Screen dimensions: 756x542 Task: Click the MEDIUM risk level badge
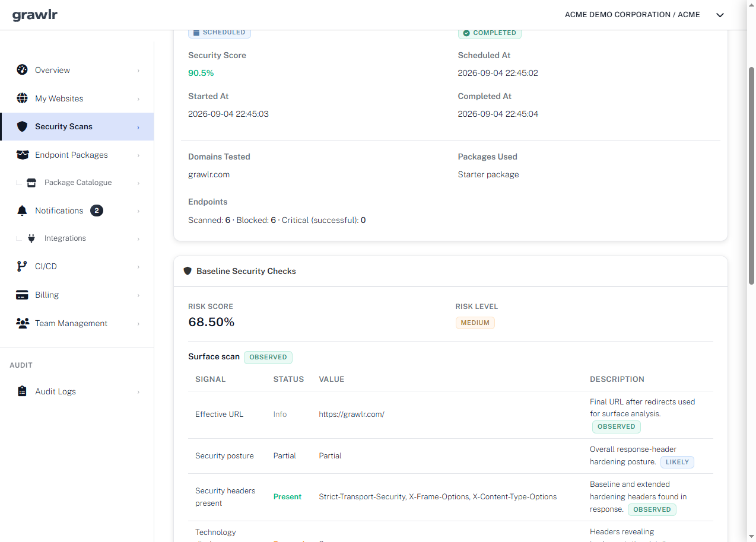(x=475, y=323)
